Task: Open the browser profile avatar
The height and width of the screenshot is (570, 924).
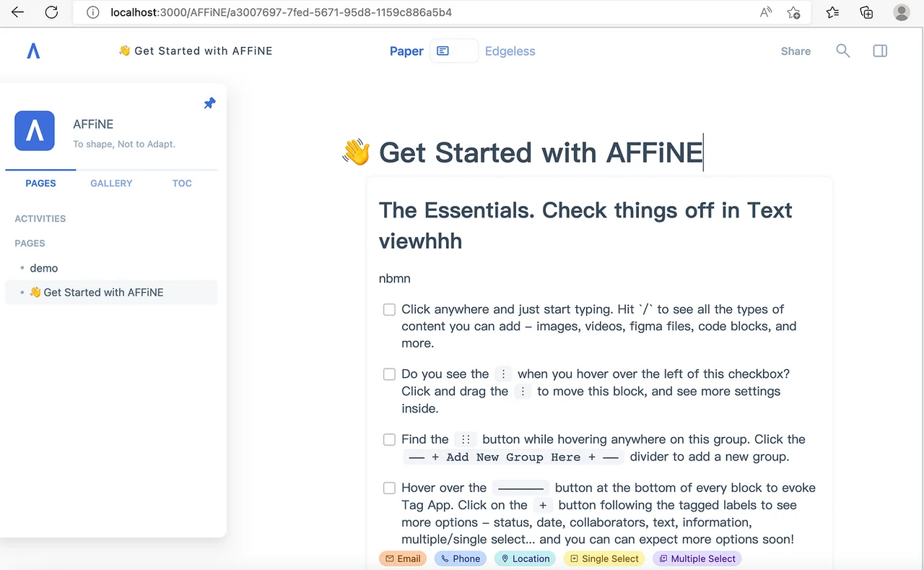Action: pos(901,12)
